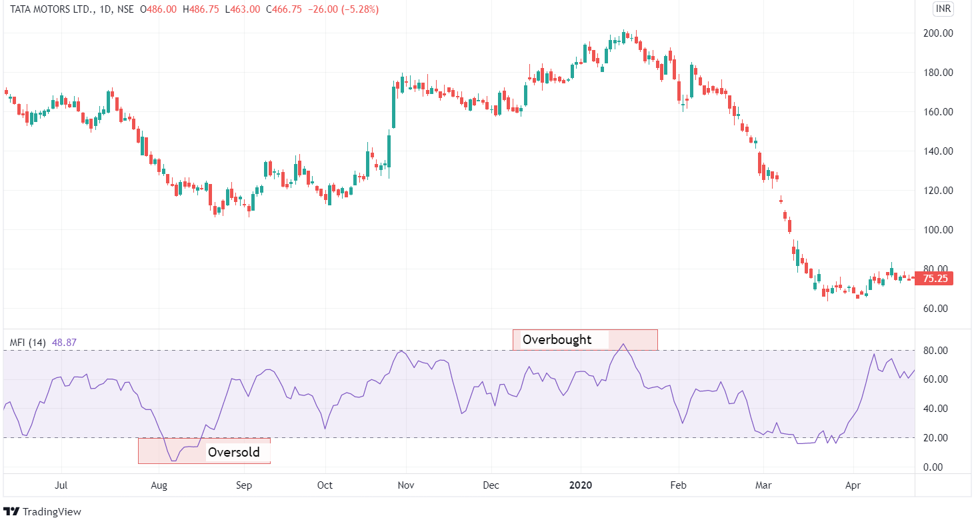Click the Jul date label on time axis
Viewport: 980px width, 526px height.
click(61, 485)
